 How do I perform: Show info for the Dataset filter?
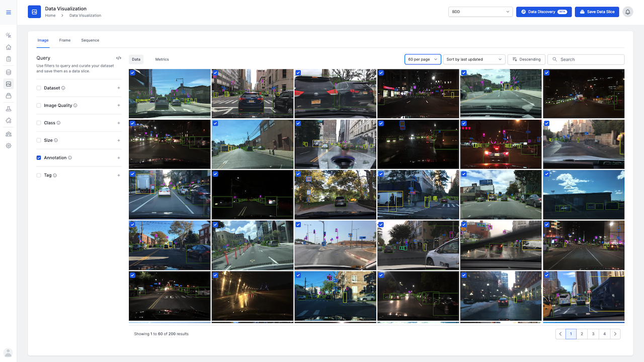coord(63,88)
